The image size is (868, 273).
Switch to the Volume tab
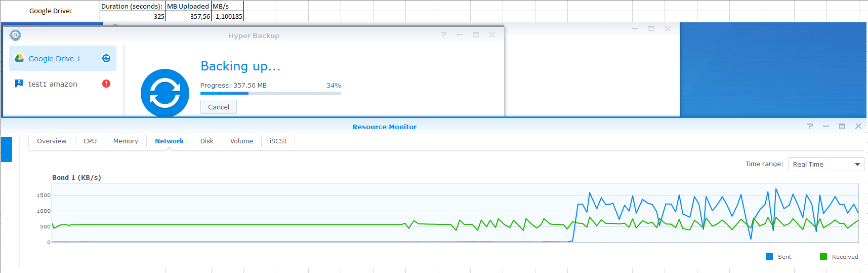coord(241,141)
